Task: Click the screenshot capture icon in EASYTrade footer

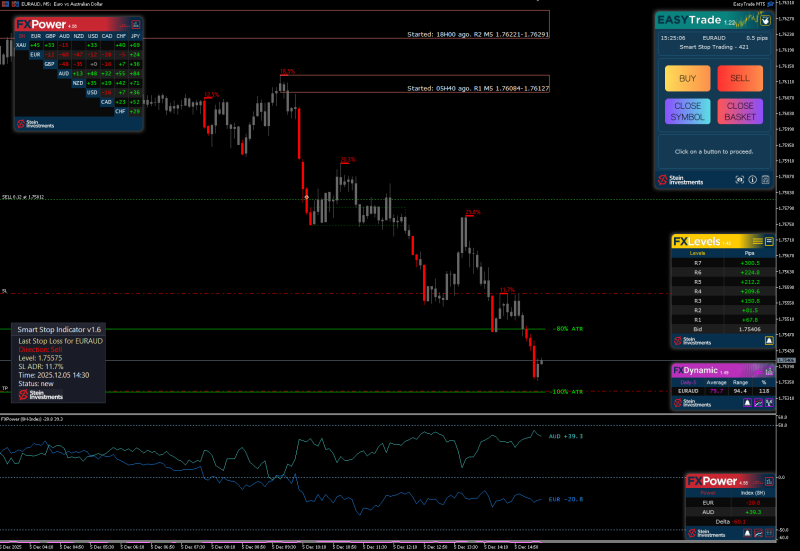Action: click(x=739, y=180)
